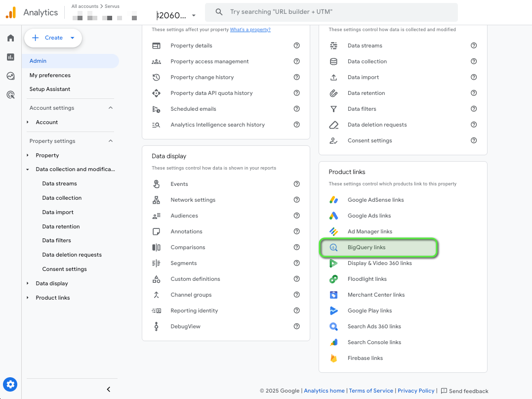The height and width of the screenshot is (399, 532).
Task: Open the Explore icon in left rail
Action: pyautogui.click(x=10, y=76)
